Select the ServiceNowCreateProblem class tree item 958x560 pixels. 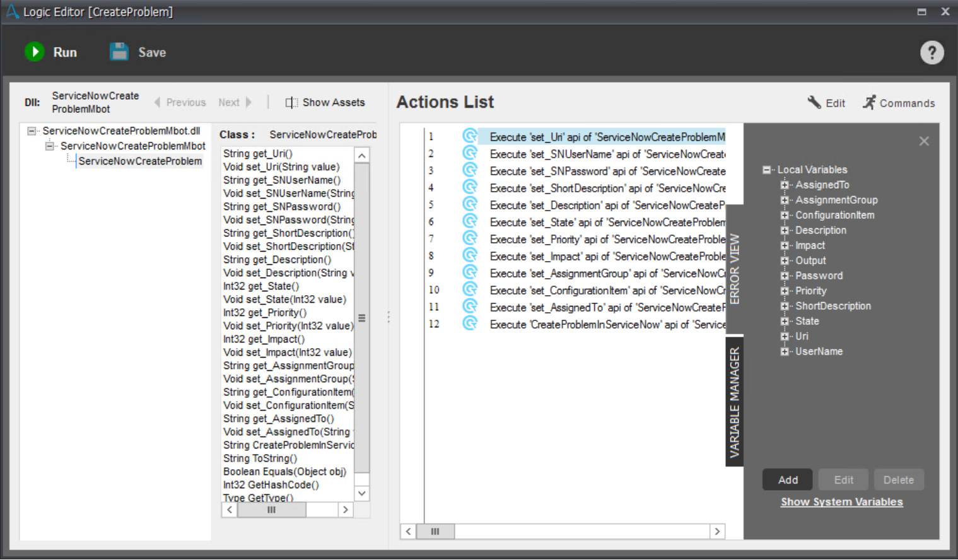tap(140, 161)
